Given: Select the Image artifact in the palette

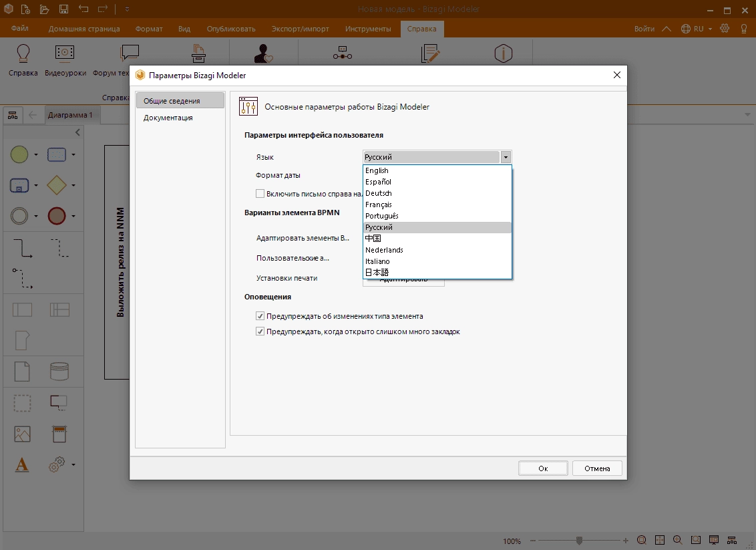Looking at the screenshot, I should 22,434.
